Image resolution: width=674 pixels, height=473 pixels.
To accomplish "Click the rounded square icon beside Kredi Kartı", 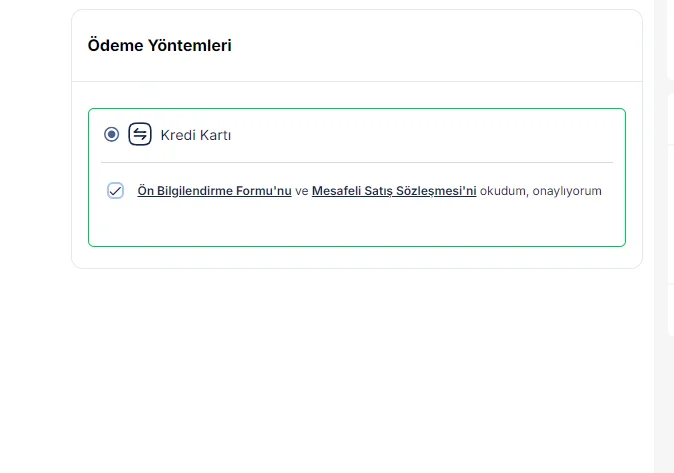I will click(140, 134).
